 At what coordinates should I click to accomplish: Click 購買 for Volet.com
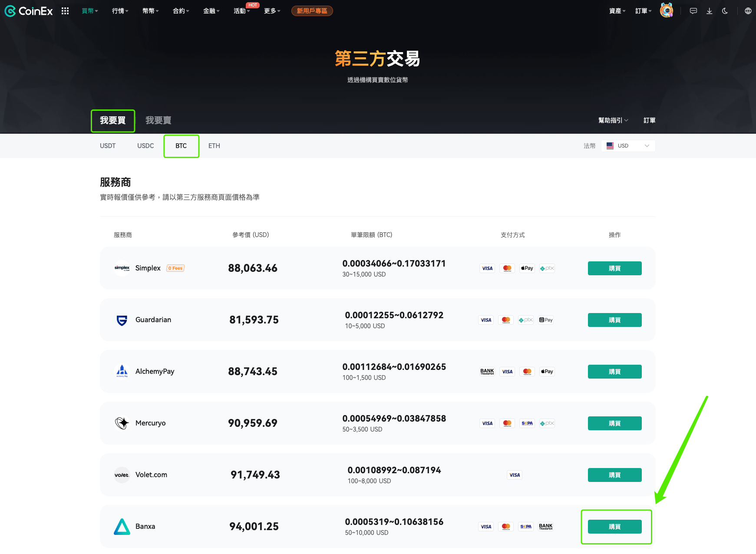(614, 475)
